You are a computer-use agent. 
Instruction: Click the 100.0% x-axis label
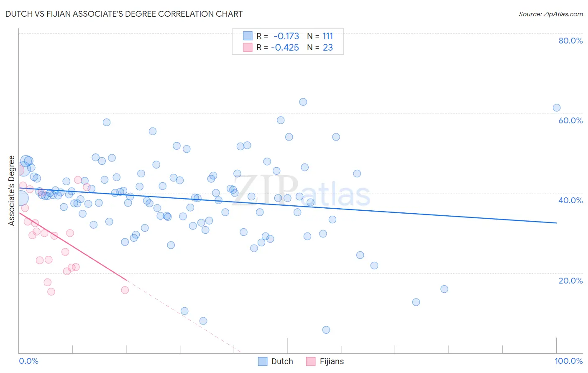click(x=569, y=361)
